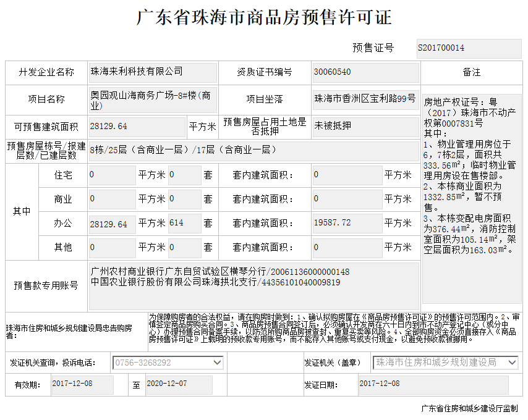Viewport: 528px width, 420px height.
Task: Select the 商业 套内建筑面积 field
Action: [x=346, y=199]
